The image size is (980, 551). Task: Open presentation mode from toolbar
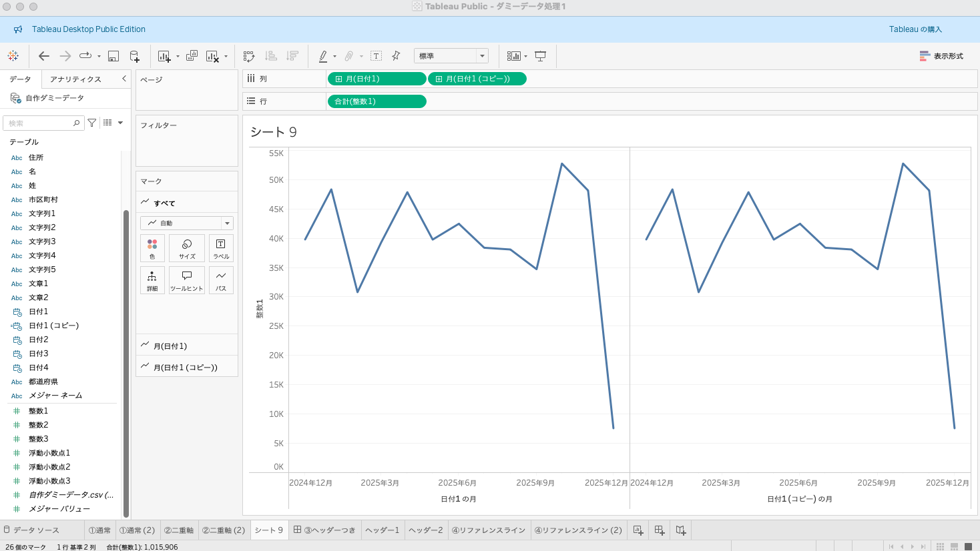541,56
